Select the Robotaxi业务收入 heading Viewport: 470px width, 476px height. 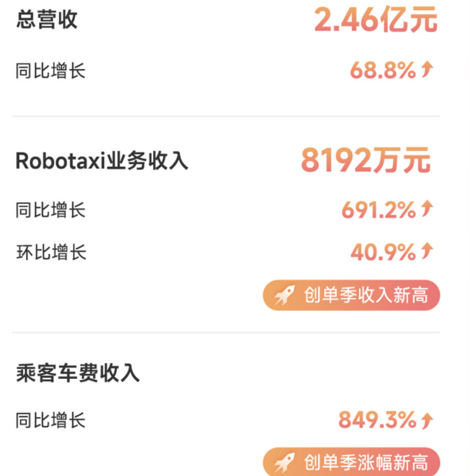click(102, 161)
